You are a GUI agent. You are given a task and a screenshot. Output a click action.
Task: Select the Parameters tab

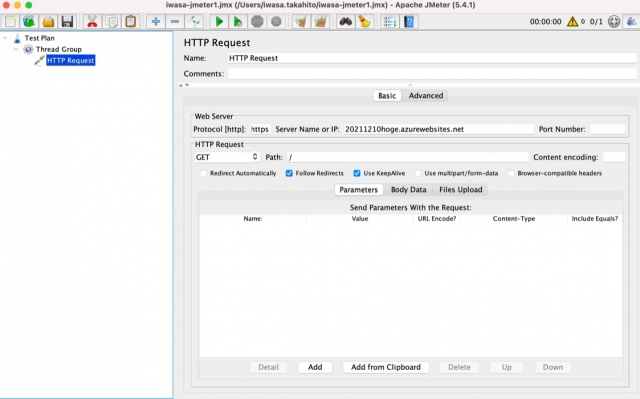tap(358, 190)
